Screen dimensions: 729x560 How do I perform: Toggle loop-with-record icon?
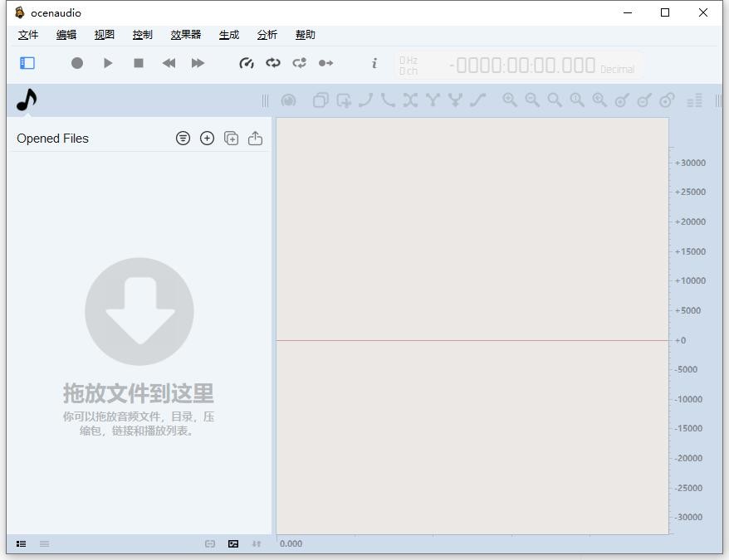click(x=300, y=63)
